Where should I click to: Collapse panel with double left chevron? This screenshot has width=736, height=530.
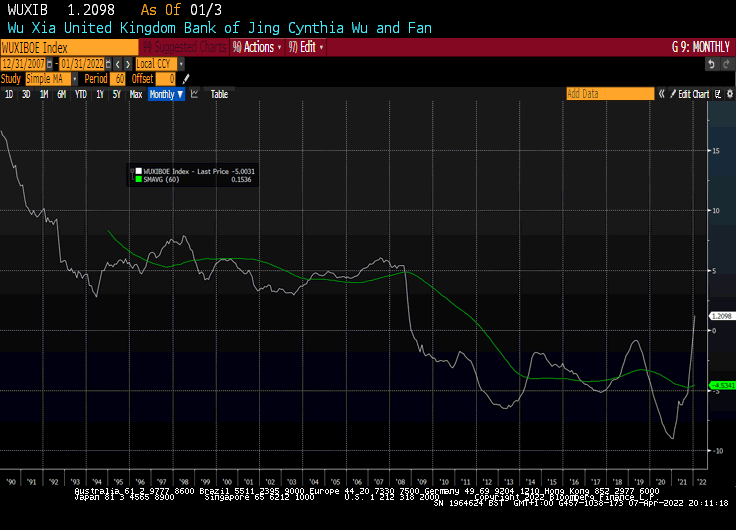[662, 94]
